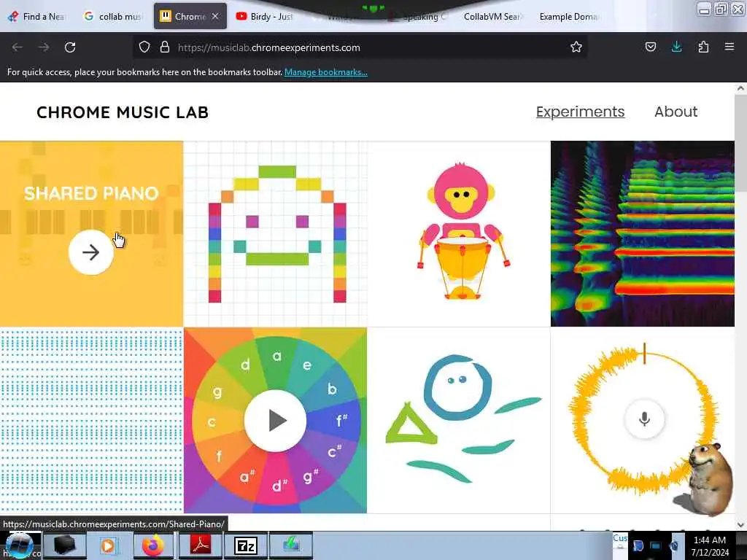Open the black box taskbar icon
The image size is (747, 560).
(x=65, y=545)
